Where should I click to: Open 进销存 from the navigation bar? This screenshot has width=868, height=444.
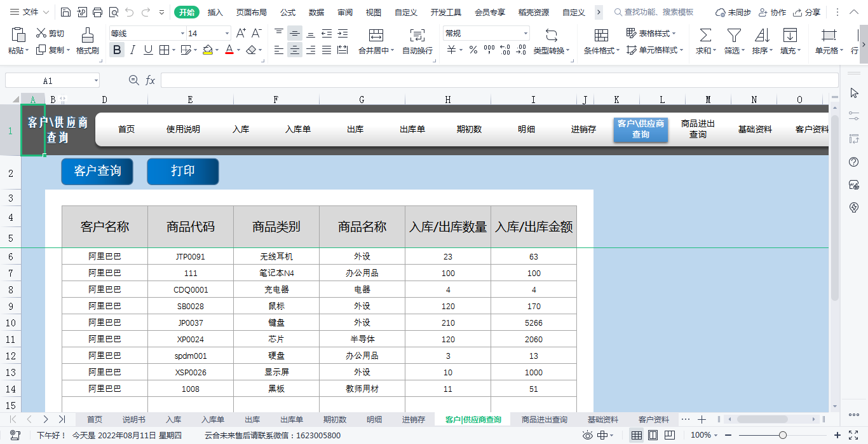click(x=583, y=129)
